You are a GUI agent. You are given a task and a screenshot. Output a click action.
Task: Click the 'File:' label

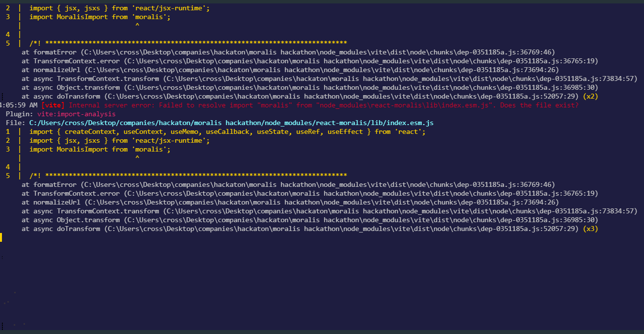click(x=16, y=123)
